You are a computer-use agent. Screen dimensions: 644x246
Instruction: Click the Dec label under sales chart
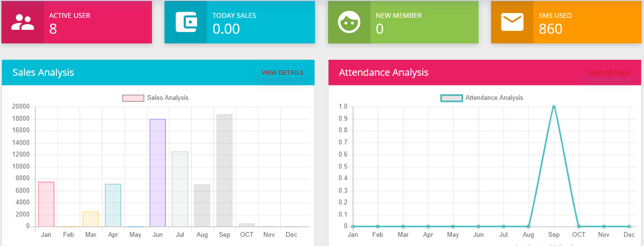tap(291, 235)
